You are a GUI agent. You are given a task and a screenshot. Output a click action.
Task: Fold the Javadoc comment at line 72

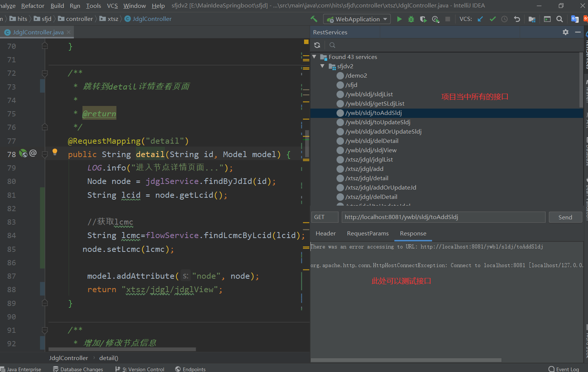click(45, 73)
